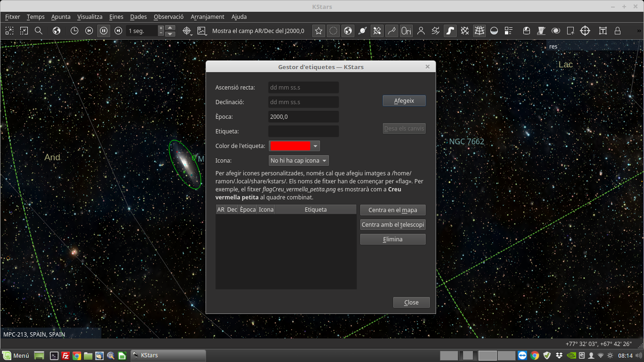
Task: Click the crossed-out flag toolbar icon
Action: point(541,31)
